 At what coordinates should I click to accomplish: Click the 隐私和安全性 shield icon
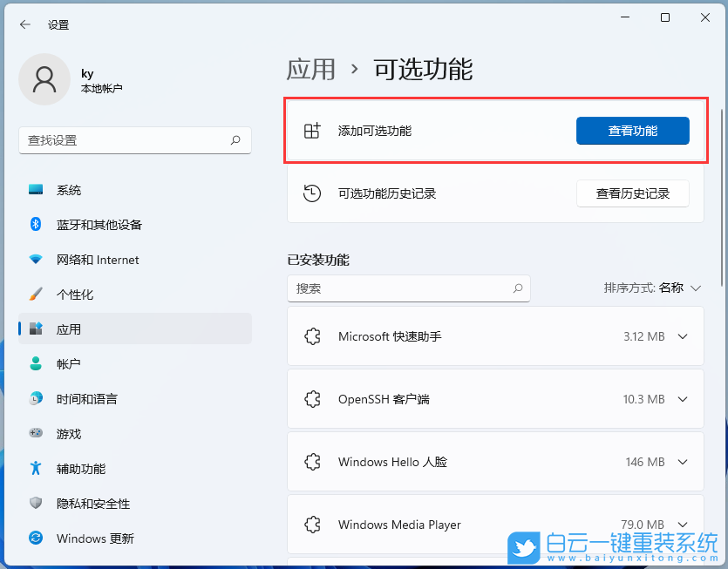pos(35,504)
